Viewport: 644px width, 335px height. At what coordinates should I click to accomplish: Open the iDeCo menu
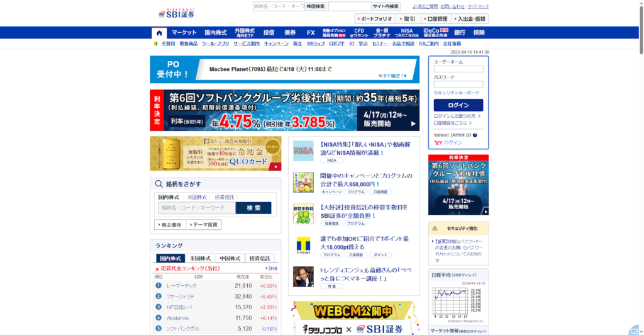(x=435, y=33)
